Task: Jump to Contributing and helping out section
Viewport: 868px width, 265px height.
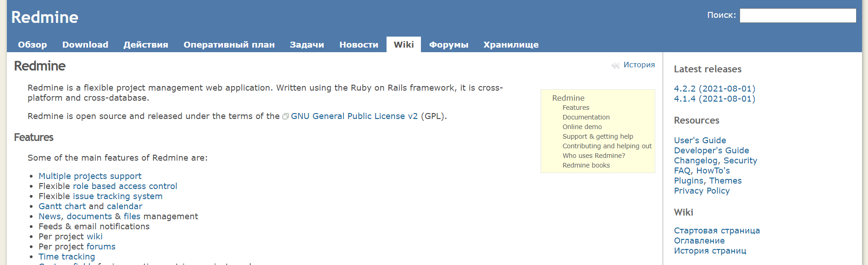Action: point(607,146)
